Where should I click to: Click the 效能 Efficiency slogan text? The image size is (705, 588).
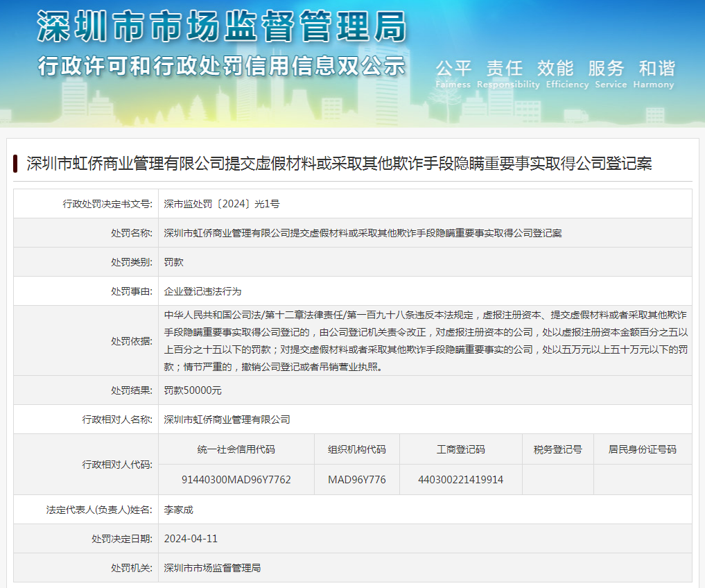[x=566, y=74]
